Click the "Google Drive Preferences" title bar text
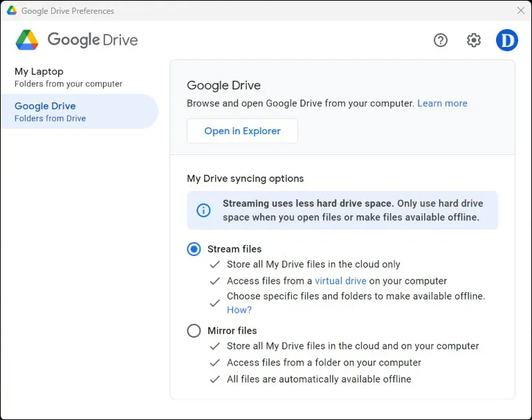532x420 pixels. 68,11
